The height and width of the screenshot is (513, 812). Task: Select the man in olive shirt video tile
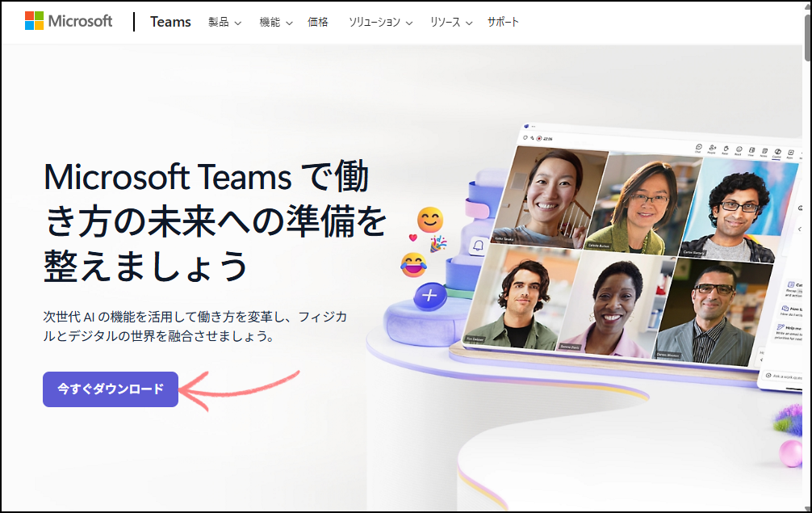coord(522,296)
